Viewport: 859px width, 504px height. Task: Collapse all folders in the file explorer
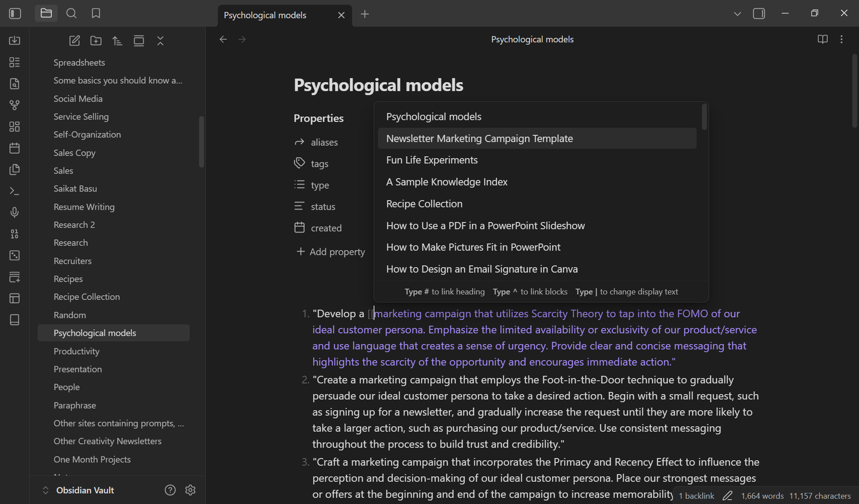coord(160,41)
